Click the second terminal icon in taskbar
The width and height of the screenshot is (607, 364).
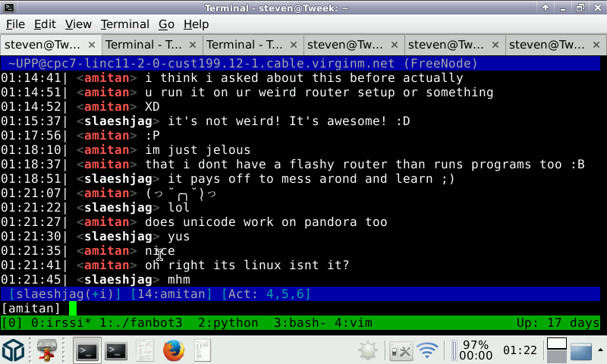tap(115, 350)
